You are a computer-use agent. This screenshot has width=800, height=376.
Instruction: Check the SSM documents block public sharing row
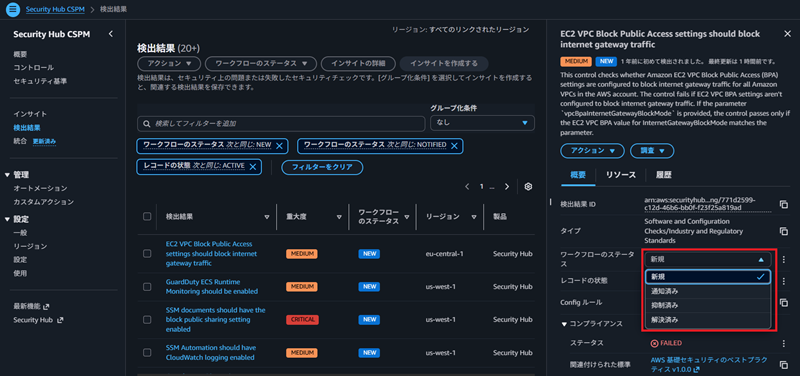147,319
